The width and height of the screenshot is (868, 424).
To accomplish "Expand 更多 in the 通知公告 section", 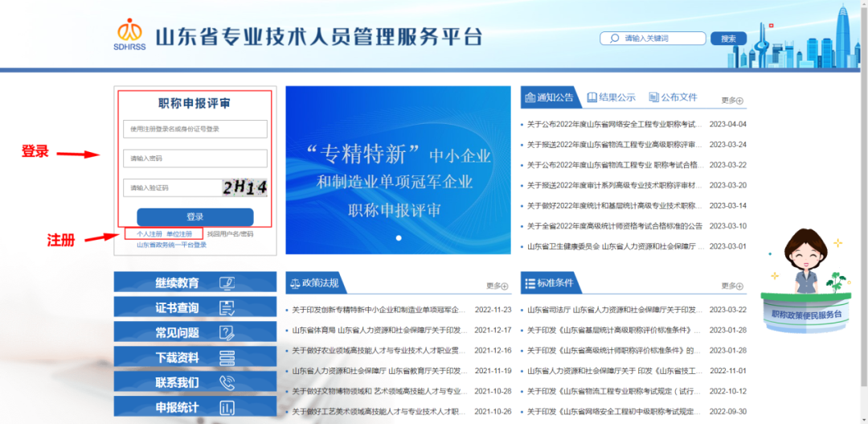I will tap(732, 101).
